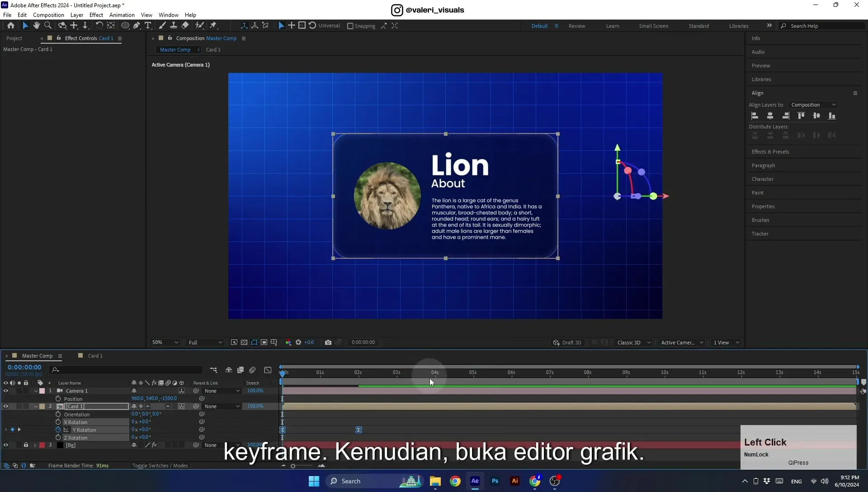Screen dimensions: 868x492
Task: Click Toggle Switches / Modes button
Action: pos(160,465)
